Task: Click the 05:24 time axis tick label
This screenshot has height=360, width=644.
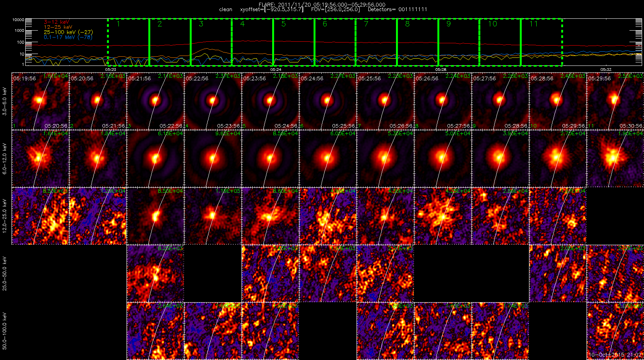Action: tap(276, 70)
